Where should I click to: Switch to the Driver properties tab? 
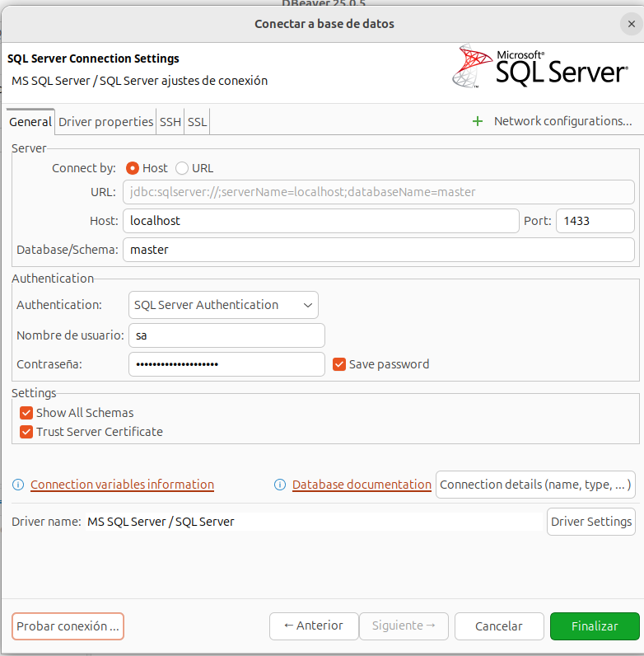click(x=105, y=122)
